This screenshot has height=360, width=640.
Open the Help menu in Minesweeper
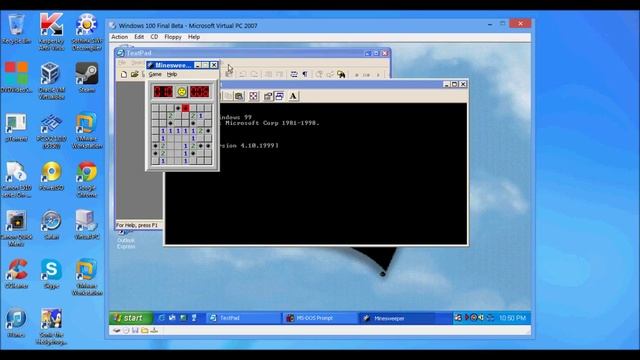172,74
